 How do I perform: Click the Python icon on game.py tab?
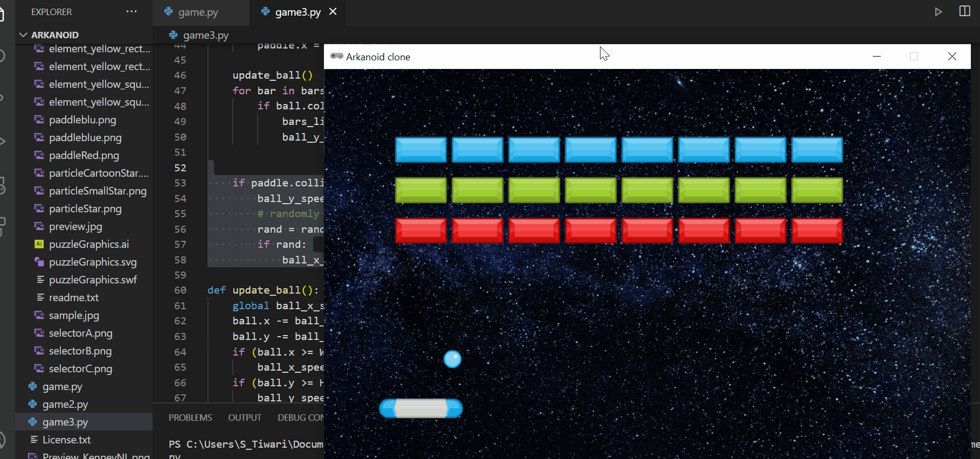coord(168,11)
